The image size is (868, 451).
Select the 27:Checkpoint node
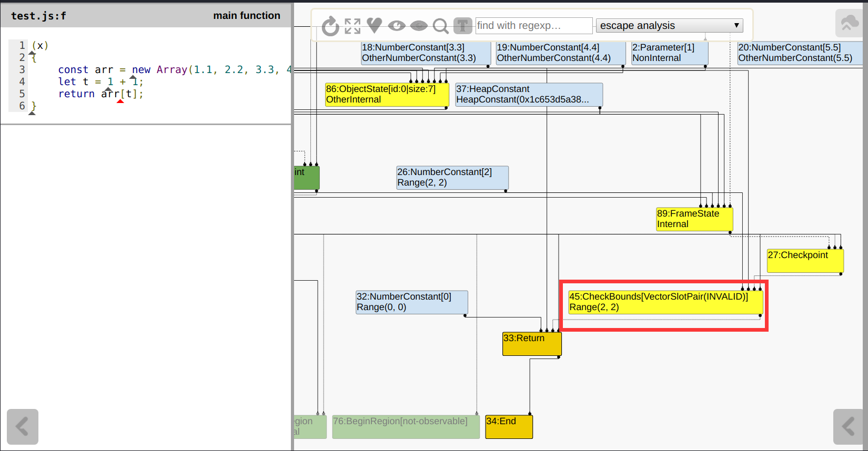tap(804, 261)
